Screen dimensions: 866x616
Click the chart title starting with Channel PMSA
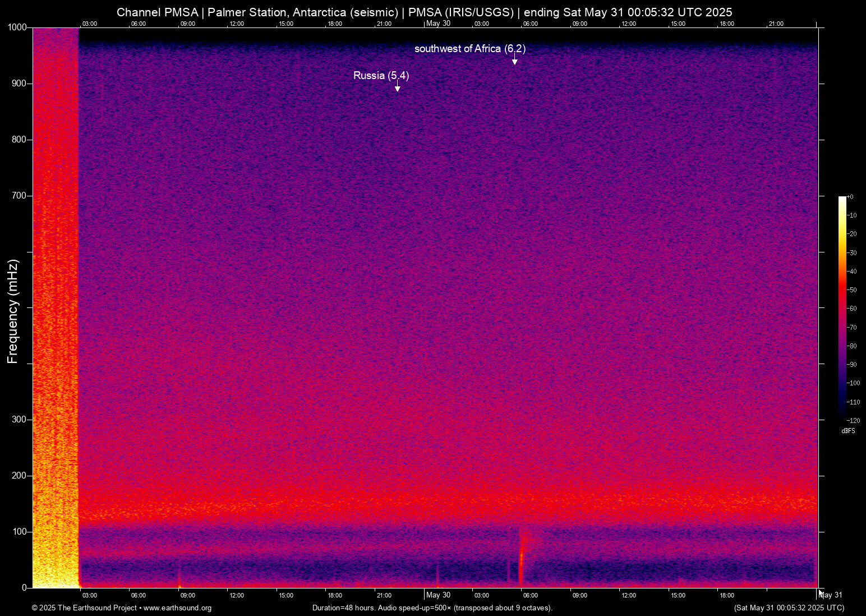(x=424, y=12)
